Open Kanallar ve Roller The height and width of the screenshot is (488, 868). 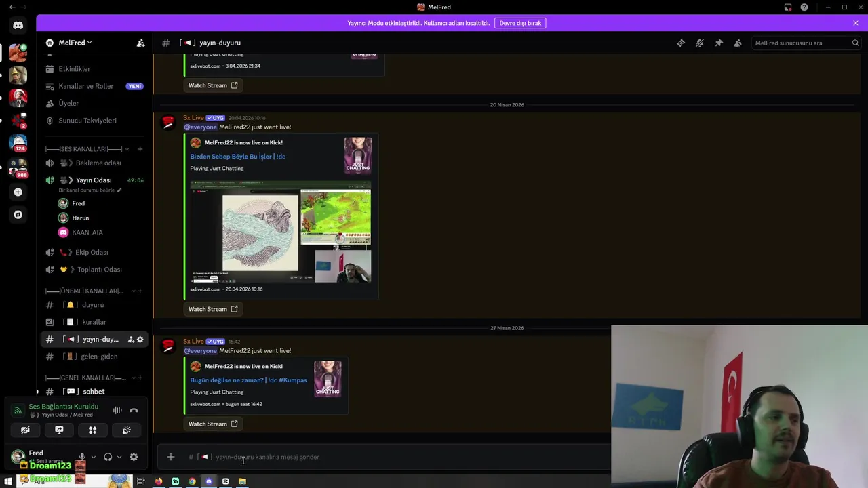(x=94, y=86)
